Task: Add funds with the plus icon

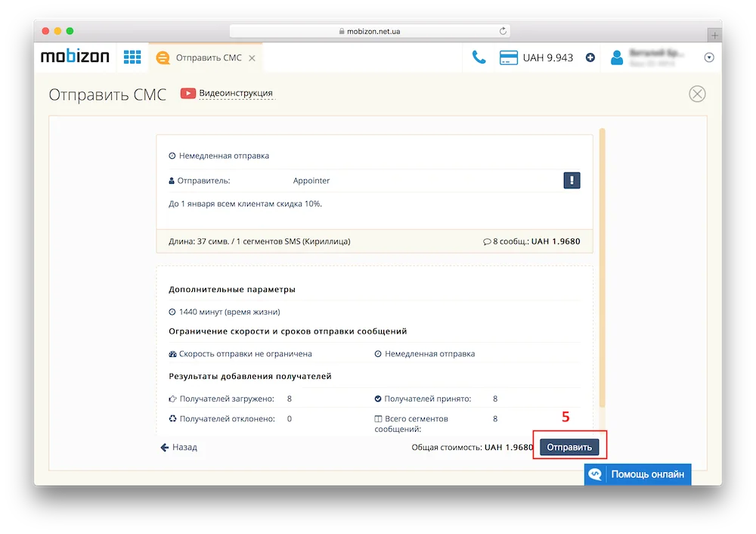Action: click(590, 58)
